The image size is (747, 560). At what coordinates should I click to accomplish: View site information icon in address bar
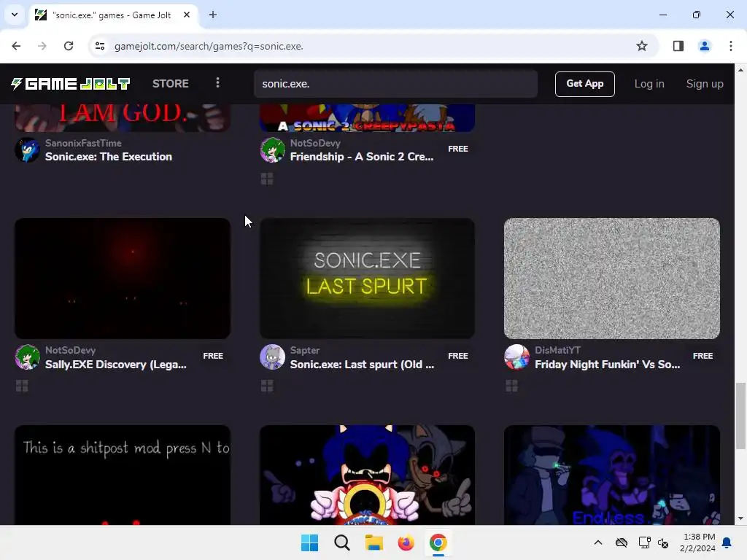click(x=100, y=46)
